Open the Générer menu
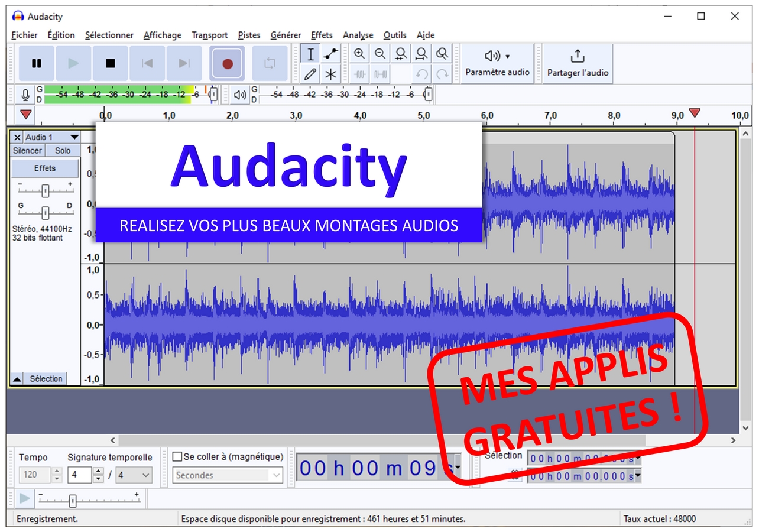 (286, 35)
